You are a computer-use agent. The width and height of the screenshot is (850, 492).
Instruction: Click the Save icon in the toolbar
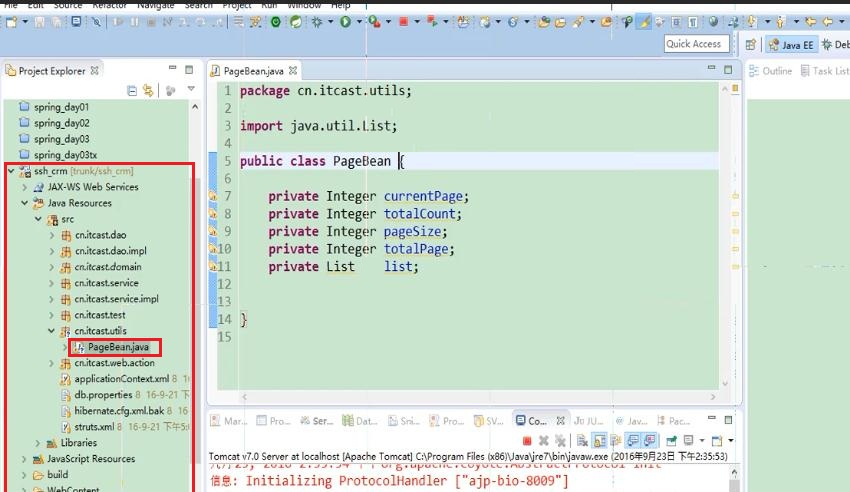[x=39, y=22]
